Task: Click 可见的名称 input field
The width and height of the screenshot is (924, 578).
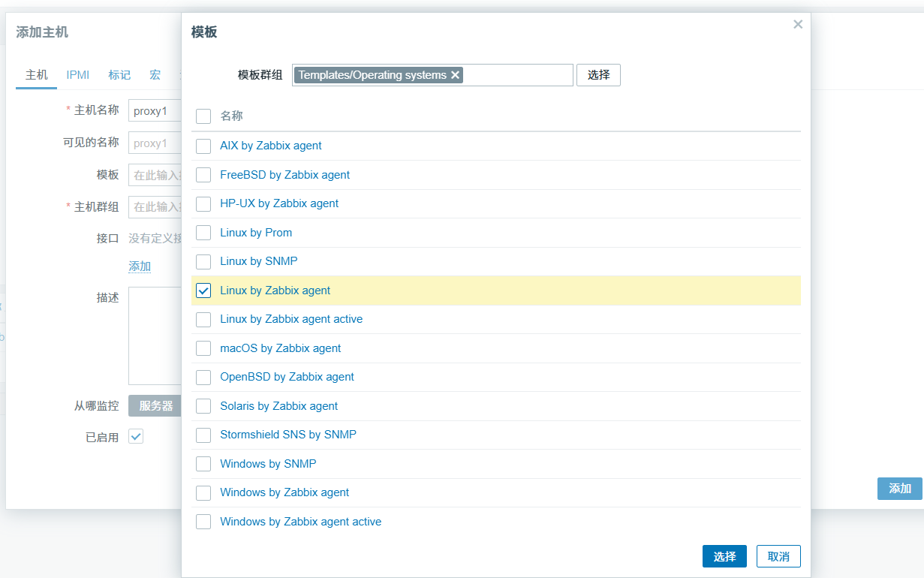Action: click(x=155, y=143)
